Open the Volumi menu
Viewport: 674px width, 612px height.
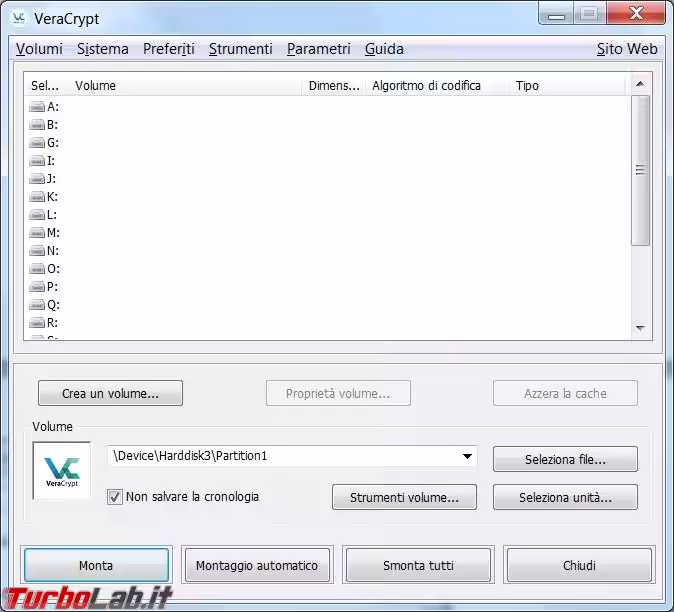pyautogui.click(x=39, y=49)
